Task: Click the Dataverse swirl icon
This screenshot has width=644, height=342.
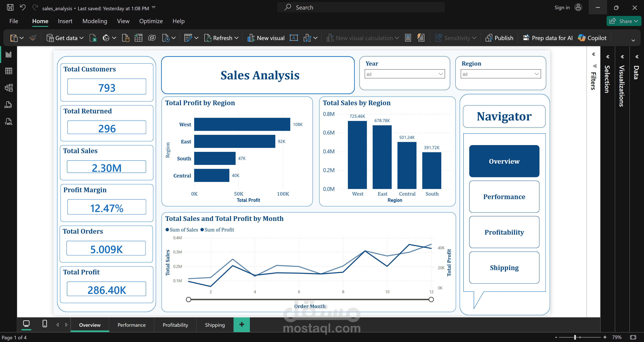Action: (x=152, y=38)
